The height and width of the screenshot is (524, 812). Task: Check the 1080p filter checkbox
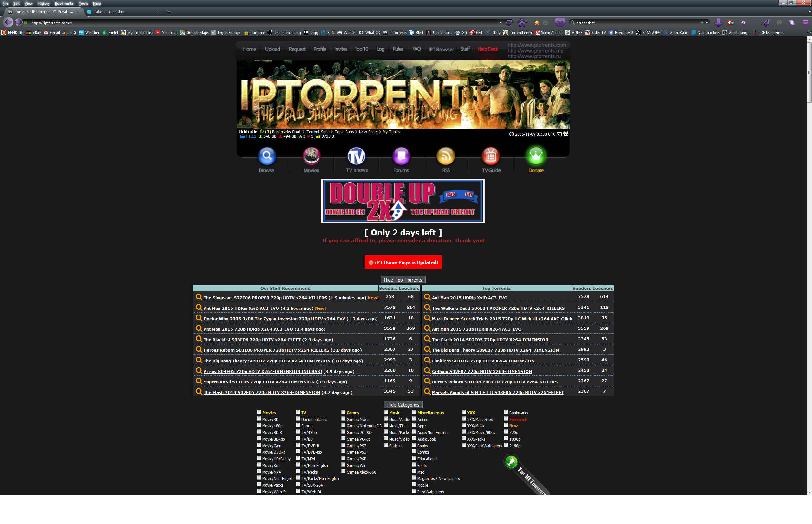[x=506, y=439]
